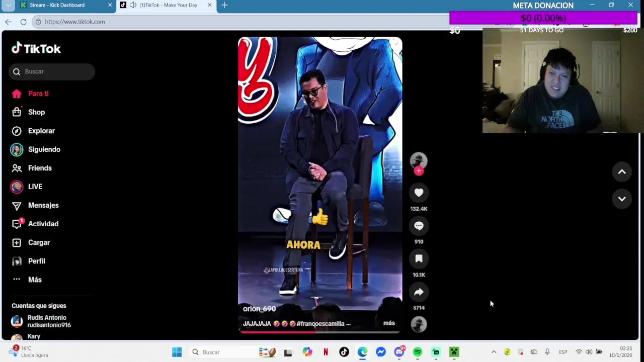This screenshot has height=362, width=644.
Task: Open the Perfil page
Action: [29, 261]
